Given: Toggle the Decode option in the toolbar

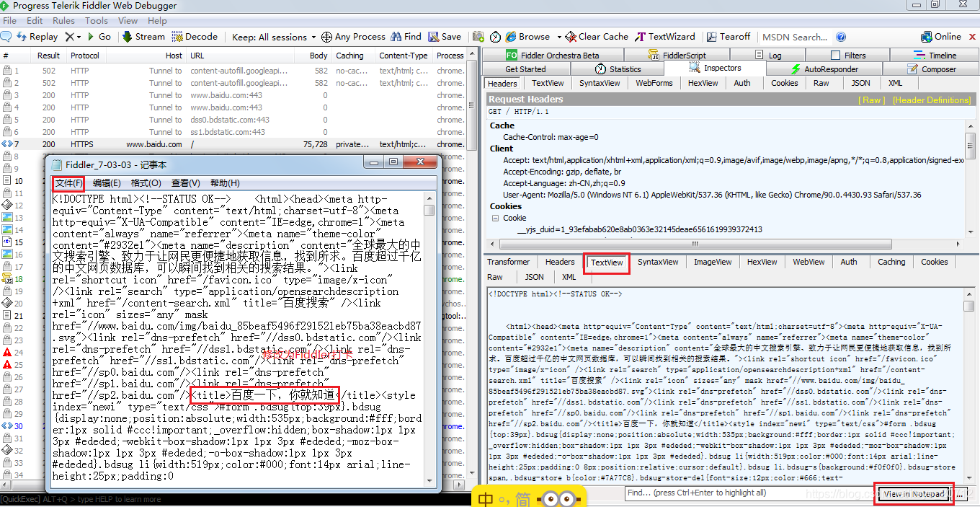Looking at the screenshot, I should click(194, 36).
